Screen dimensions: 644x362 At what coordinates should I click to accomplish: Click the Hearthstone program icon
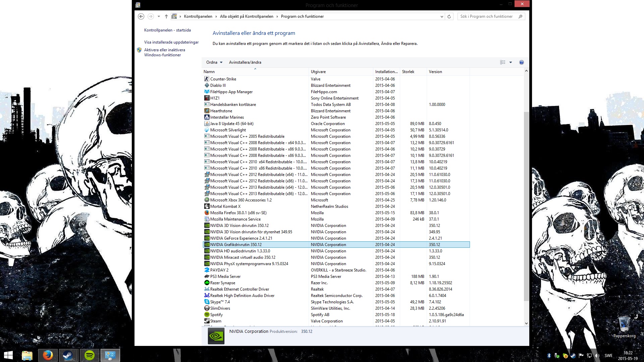pos(207,111)
